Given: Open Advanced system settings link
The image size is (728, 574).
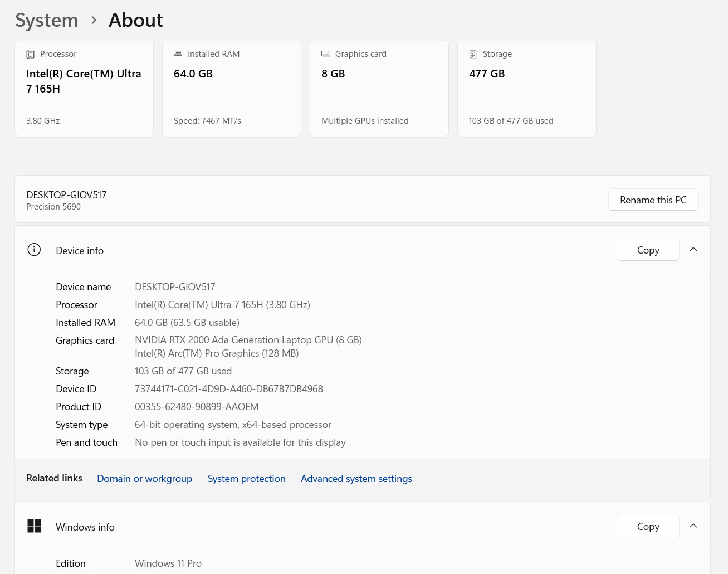Looking at the screenshot, I should [x=356, y=479].
